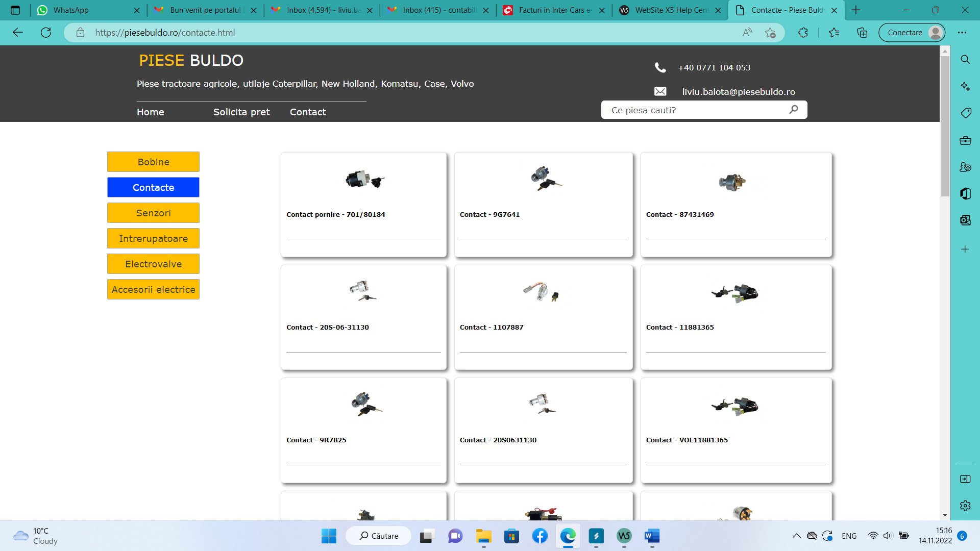This screenshot has height=551, width=980.
Task: Open the Intrerupatoare category
Action: pos(153,238)
